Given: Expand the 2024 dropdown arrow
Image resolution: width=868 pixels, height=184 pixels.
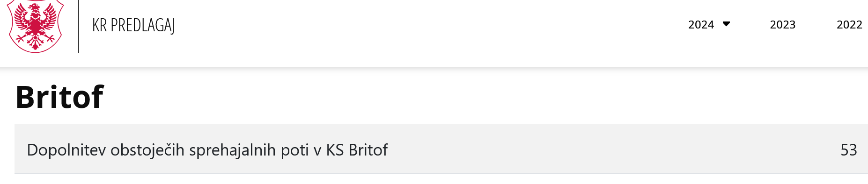Looking at the screenshot, I should 726,24.
